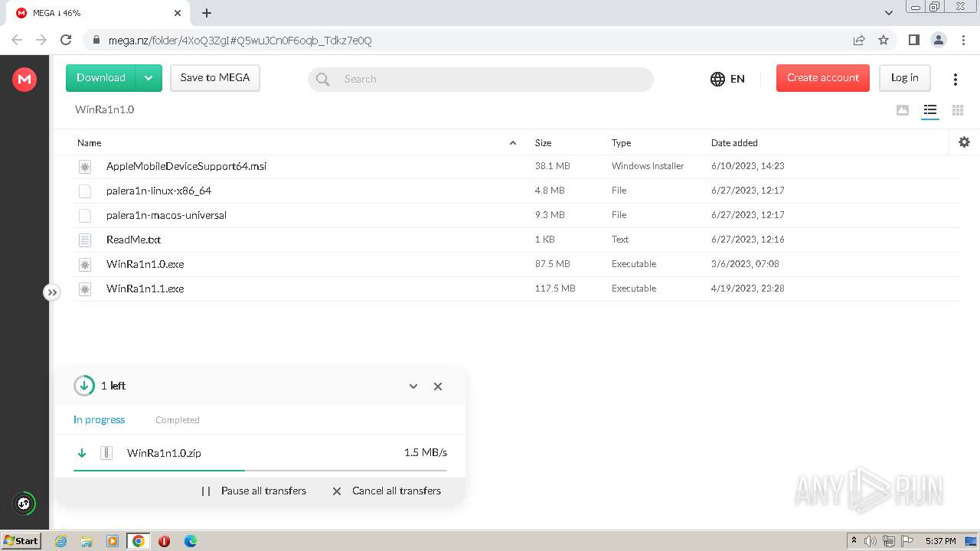Open the Chrome three-dot menu

[962, 40]
